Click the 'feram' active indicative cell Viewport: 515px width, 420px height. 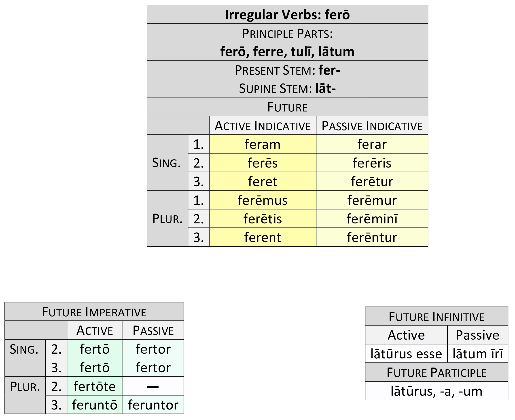coord(263,144)
